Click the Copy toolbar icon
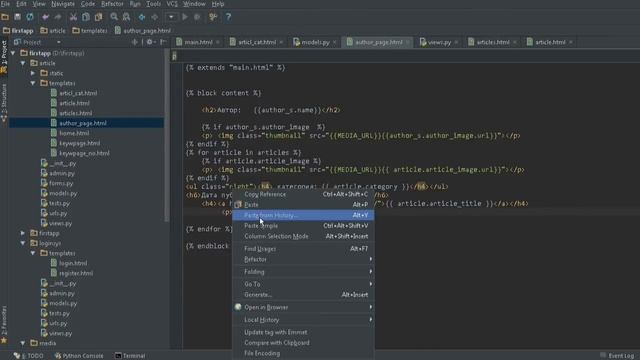640x360 pixels. click(86, 17)
